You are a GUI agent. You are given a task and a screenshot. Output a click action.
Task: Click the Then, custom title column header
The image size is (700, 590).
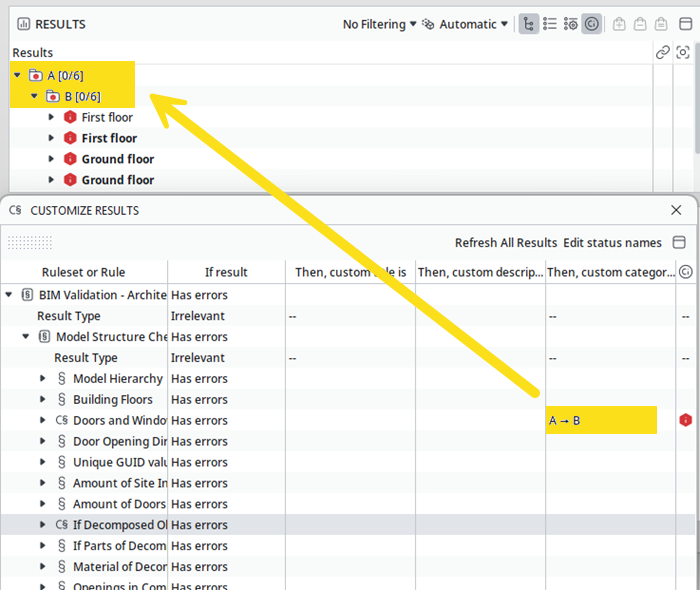350,272
